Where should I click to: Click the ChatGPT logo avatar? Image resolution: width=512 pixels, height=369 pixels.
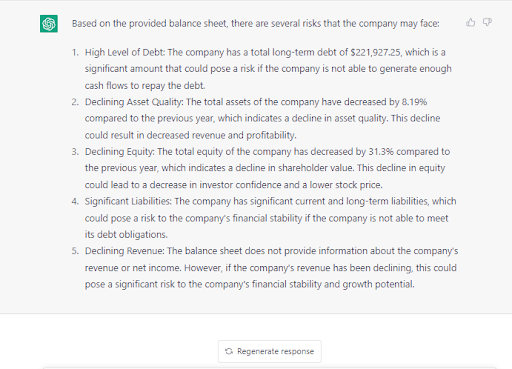49,24
